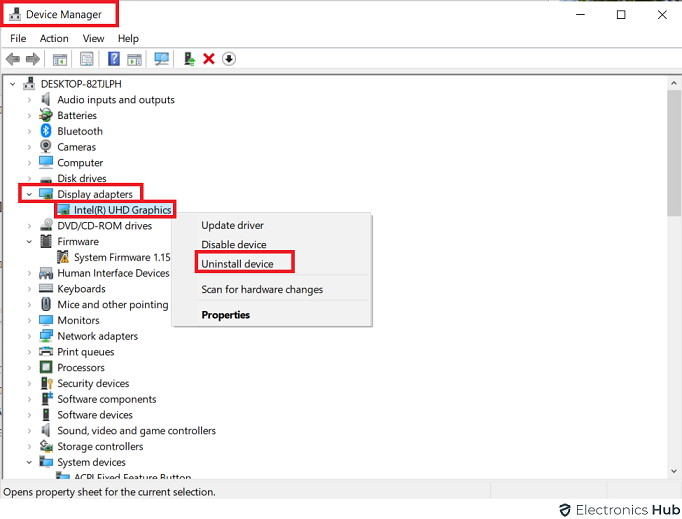Expand the Audio inputs and outputs category
The height and width of the screenshot is (519, 682).
tap(29, 100)
